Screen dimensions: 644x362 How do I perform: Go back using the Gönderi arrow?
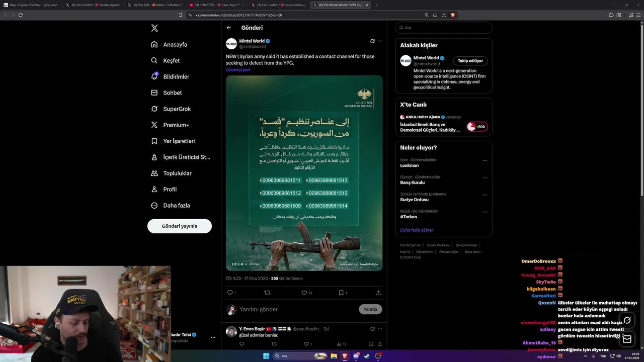[229, 28]
